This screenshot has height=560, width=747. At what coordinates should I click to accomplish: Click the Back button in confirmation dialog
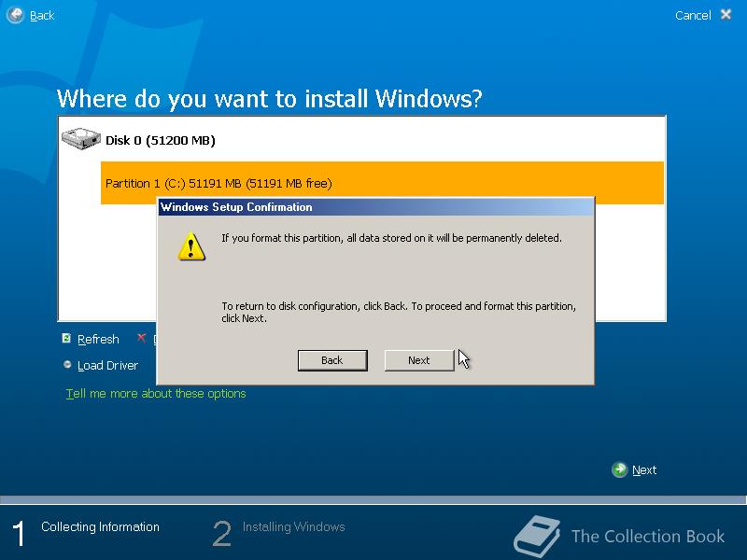(332, 360)
